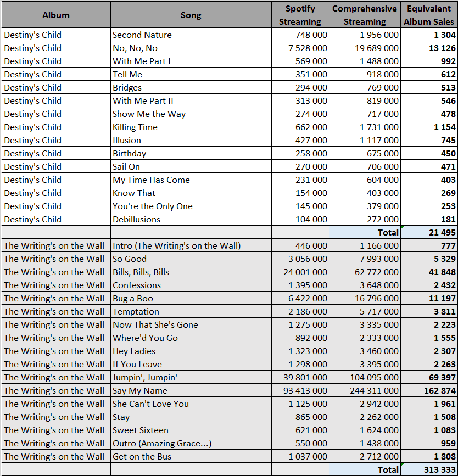Select the Tell Me song cell
The image size is (458, 476).
coord(191,74)
